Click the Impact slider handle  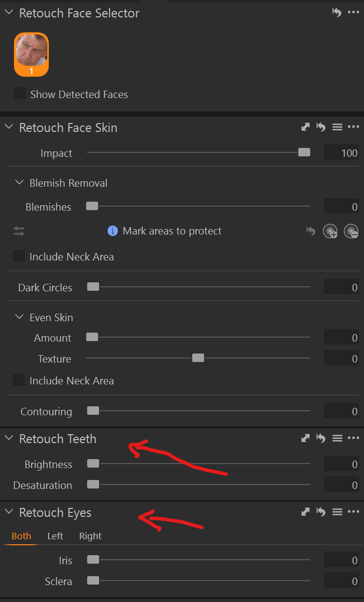(x=304, y=152)
